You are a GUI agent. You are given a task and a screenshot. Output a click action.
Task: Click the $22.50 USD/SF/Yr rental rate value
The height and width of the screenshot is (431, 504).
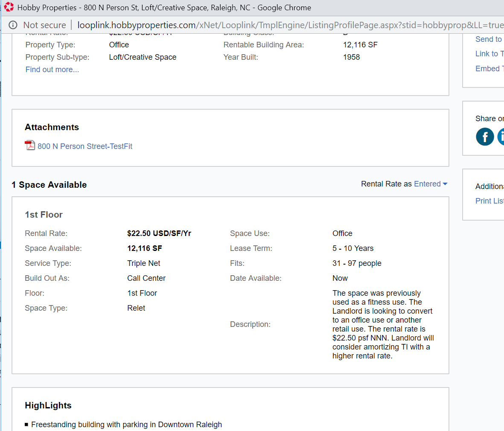point(159,233)
